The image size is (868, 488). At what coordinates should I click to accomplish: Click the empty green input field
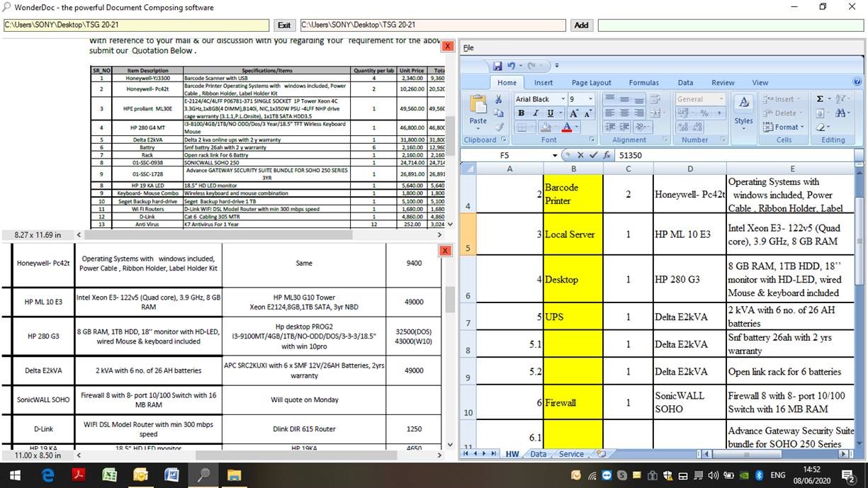coord(731,25)
